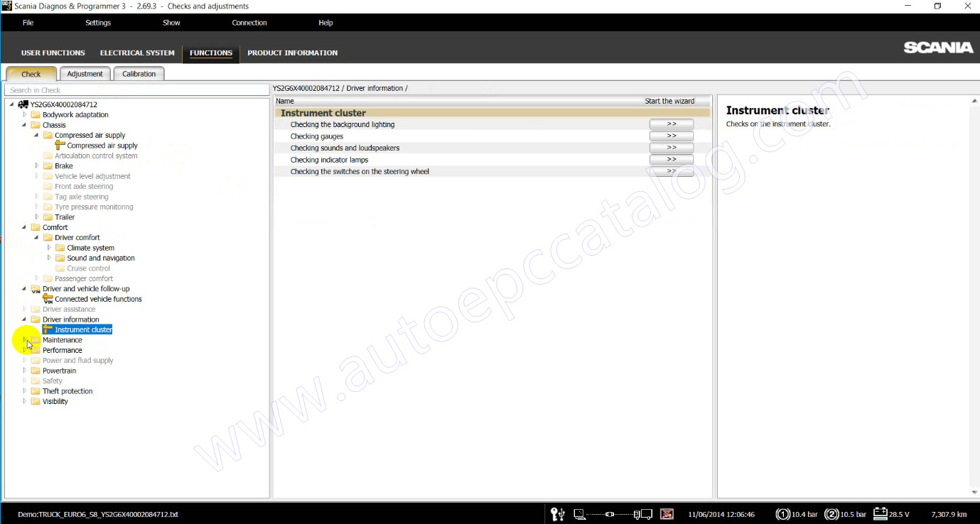This screenshot has width=980, height=524.
Task: Click the USB key icon in status bar
Action: click(558, 514)
